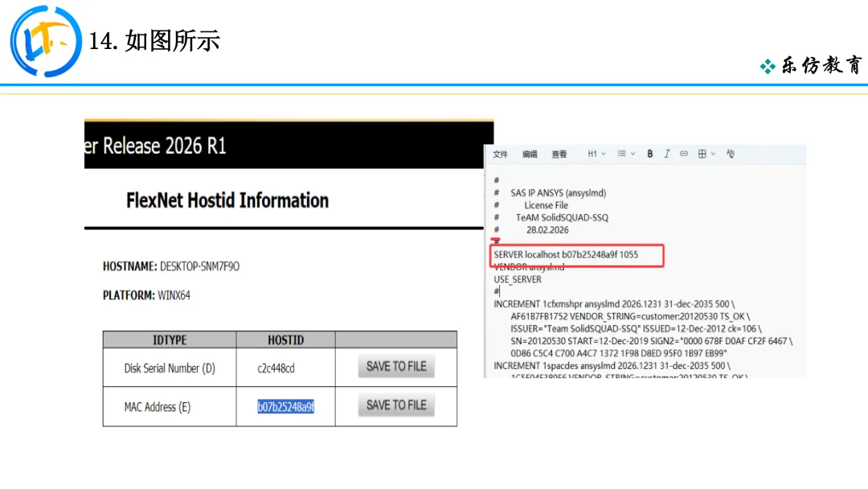
Task: Click the INCREMENT 1cfxmshpr line
Action: tap(614, 304)
